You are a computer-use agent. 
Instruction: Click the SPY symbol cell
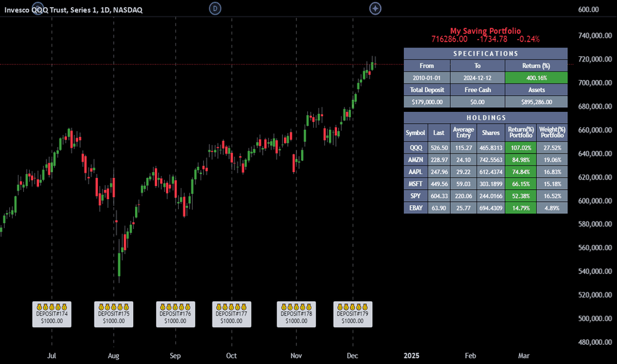tap(416, 196)
